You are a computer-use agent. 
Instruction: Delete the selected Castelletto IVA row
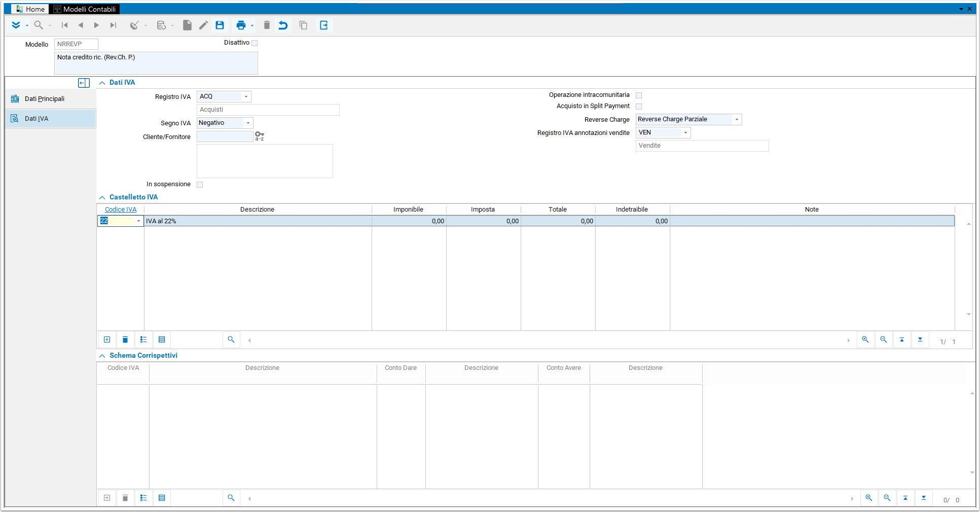pyautogui.click(x=125, y=339)
